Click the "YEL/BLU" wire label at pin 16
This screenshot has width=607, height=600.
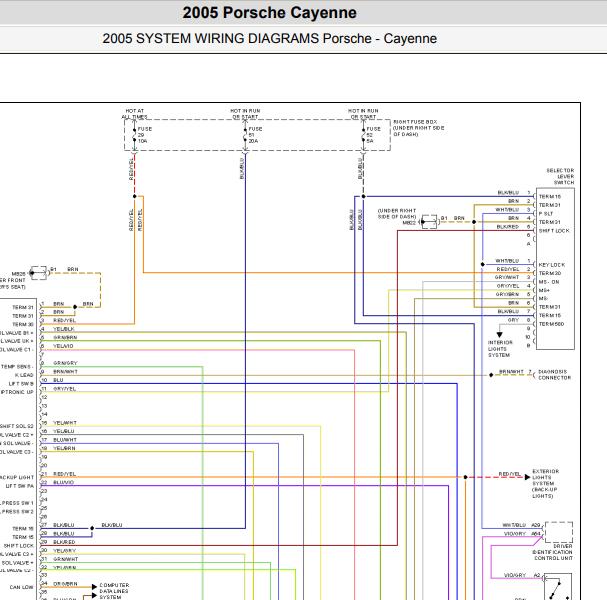[x=64, y=431]
